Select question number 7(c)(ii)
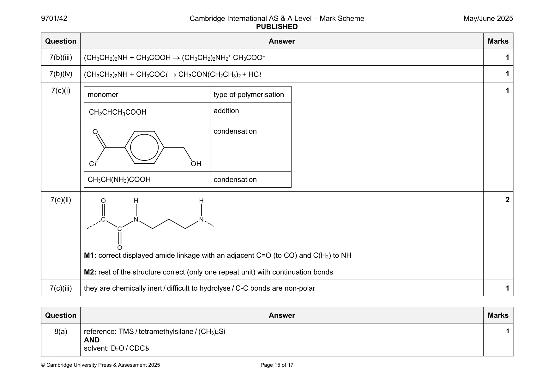 (x=61, y=200)
